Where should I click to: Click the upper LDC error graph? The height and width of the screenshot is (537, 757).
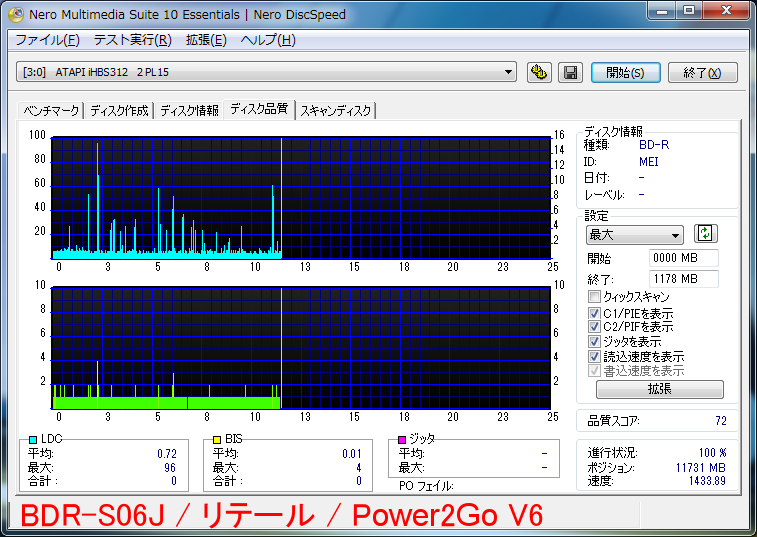[301, 198]
